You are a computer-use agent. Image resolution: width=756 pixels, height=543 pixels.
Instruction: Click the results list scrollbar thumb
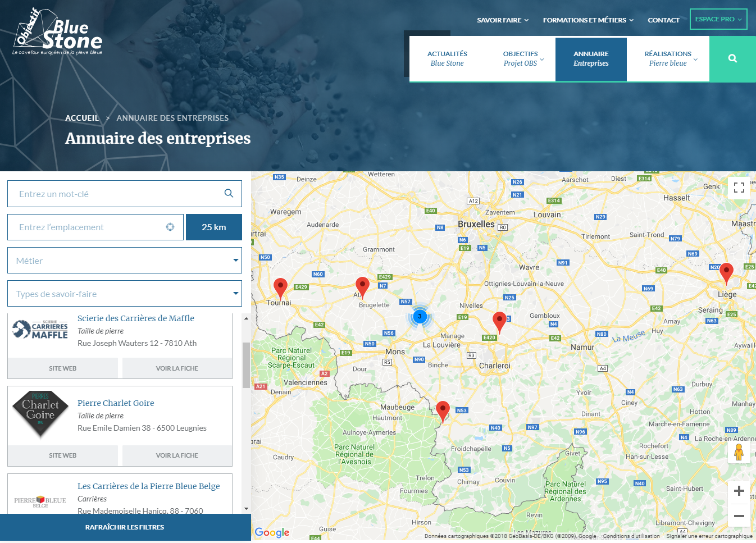pyautogui.click(x=246, y=365)
